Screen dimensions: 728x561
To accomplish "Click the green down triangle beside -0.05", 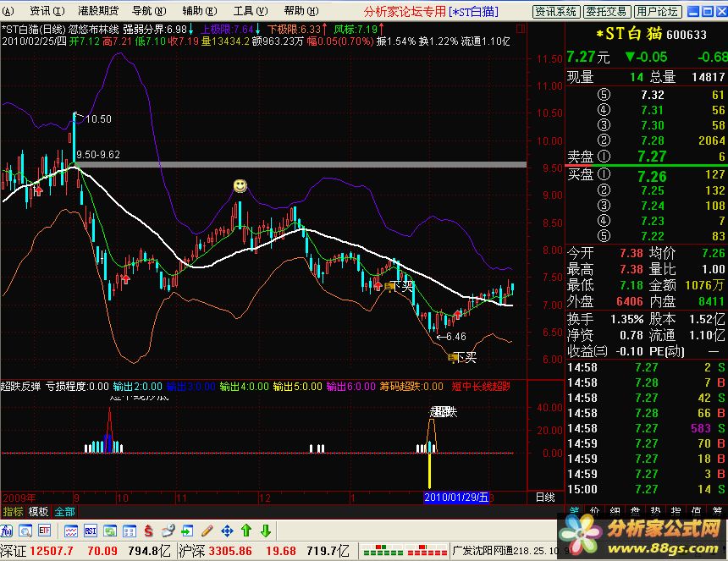I will click(x=630, y=57).
